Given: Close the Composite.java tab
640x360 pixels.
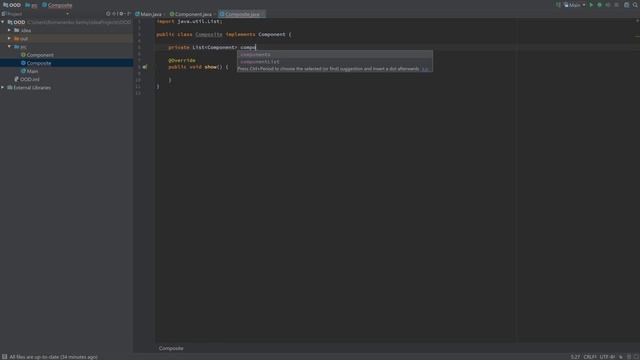Looking at the screenshot, I should coord(263,14).
